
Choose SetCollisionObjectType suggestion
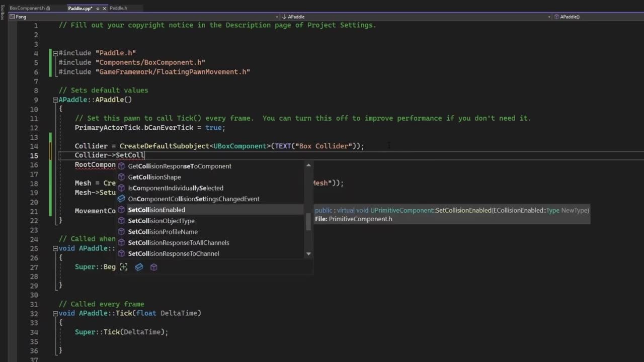tap(210, 221)
